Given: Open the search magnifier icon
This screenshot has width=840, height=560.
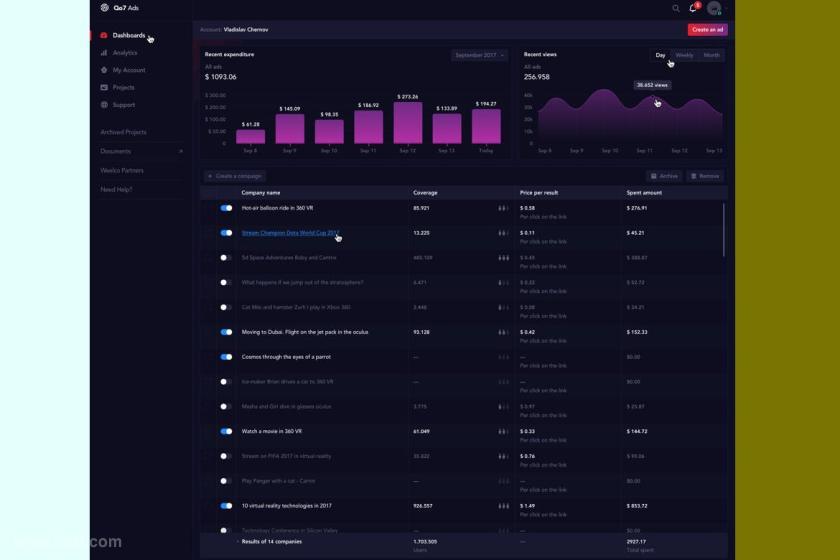Looking at the screenshot, I should point(676,8).
